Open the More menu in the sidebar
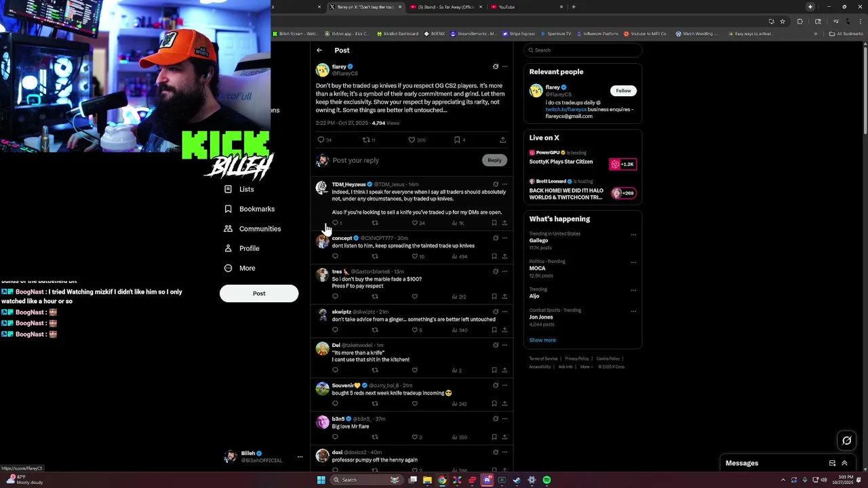868x488 pixels. [x=239, y=268]
